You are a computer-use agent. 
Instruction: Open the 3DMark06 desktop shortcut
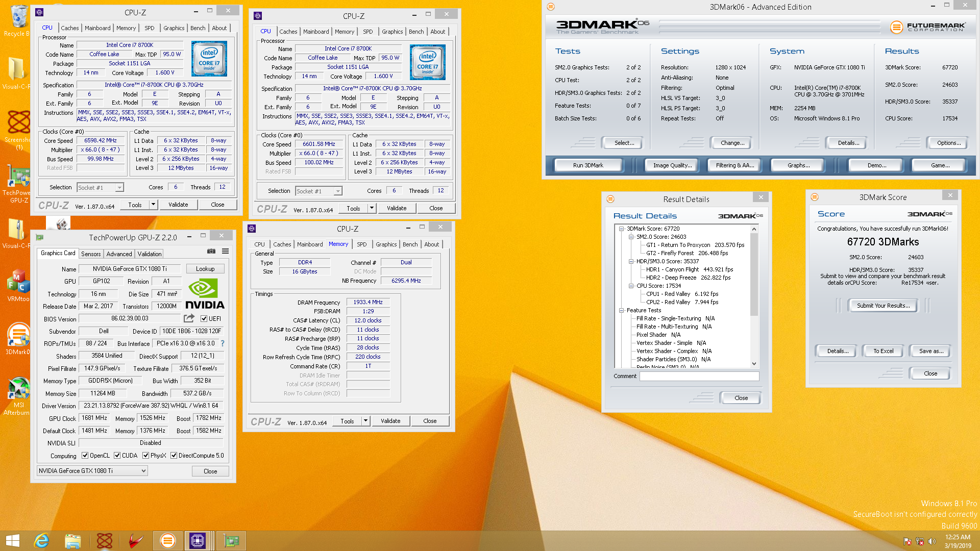(18, 338)
